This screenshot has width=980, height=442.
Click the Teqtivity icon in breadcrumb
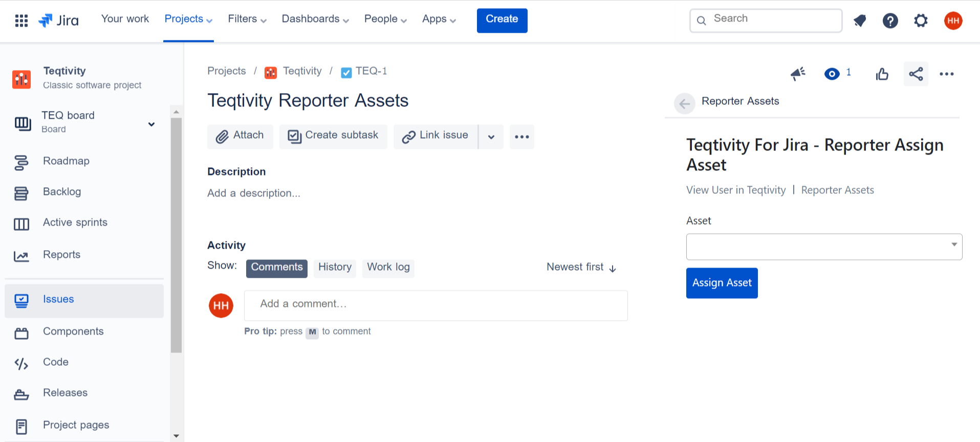pos(271,73)
